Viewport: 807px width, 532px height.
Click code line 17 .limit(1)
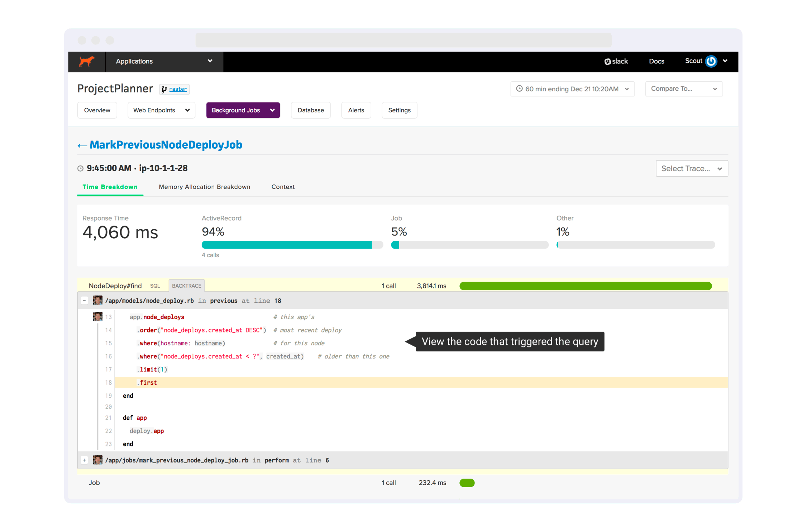coord(152,369)
